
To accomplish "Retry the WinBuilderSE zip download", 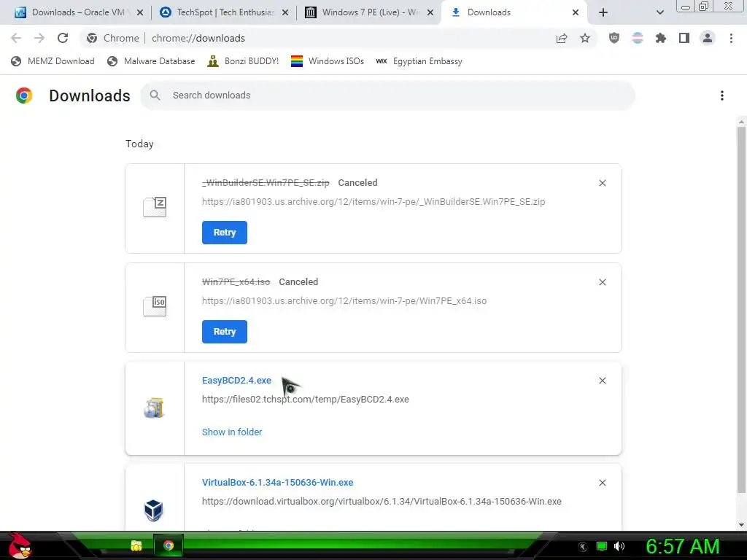I will [225, 233].
